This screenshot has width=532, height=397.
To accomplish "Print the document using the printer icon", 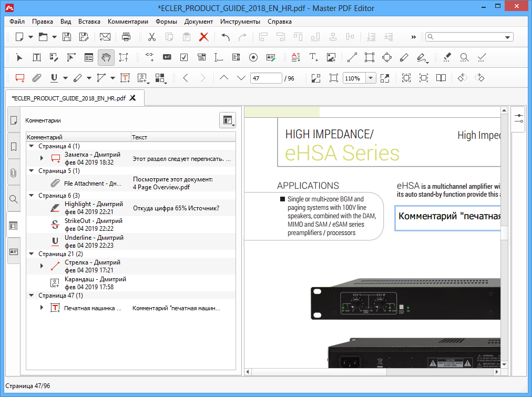I will 126,37.
